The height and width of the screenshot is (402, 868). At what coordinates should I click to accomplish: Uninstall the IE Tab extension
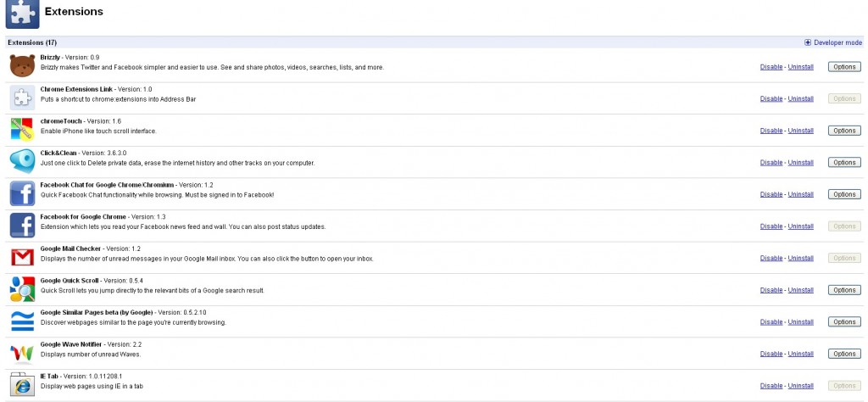(800, 386)
